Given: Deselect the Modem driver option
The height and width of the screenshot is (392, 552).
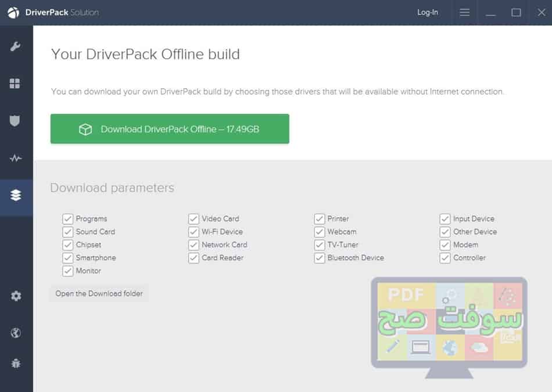Looking at the screenshot, I should tap(446, 244).
